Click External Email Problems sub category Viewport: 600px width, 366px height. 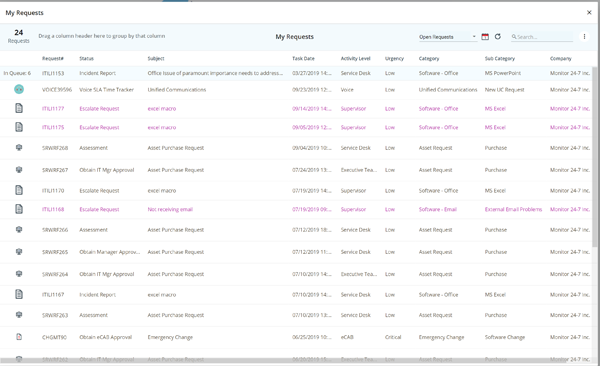pyautogui.click(x=514, y=209)
